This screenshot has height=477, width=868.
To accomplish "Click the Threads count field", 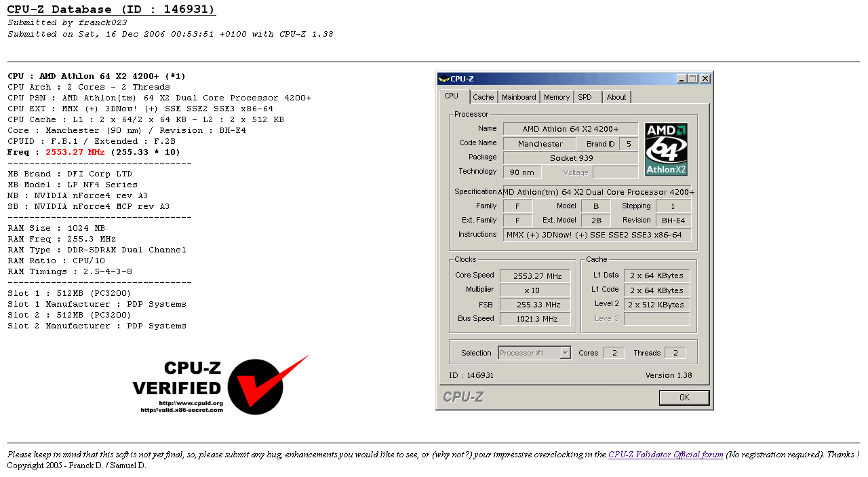I will pyautogui.click(x=675, y=353).
